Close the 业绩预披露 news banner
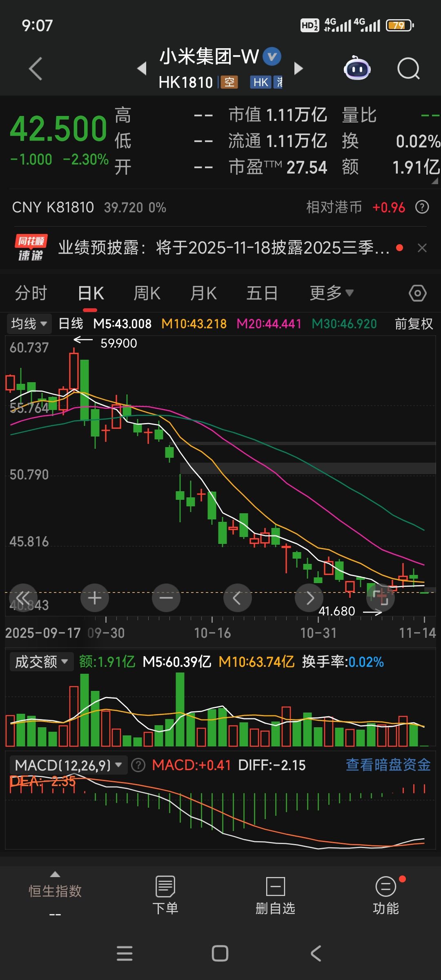The image size is (441, 980). (422, 248)
